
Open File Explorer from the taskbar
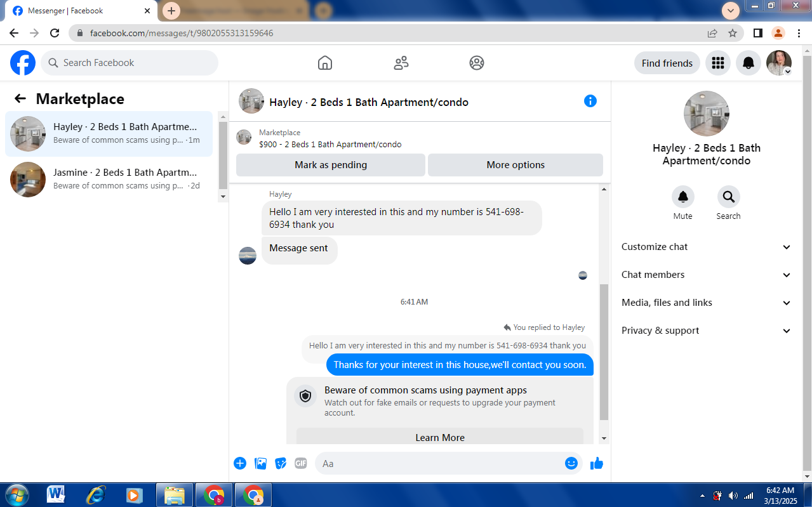[174, 495]
